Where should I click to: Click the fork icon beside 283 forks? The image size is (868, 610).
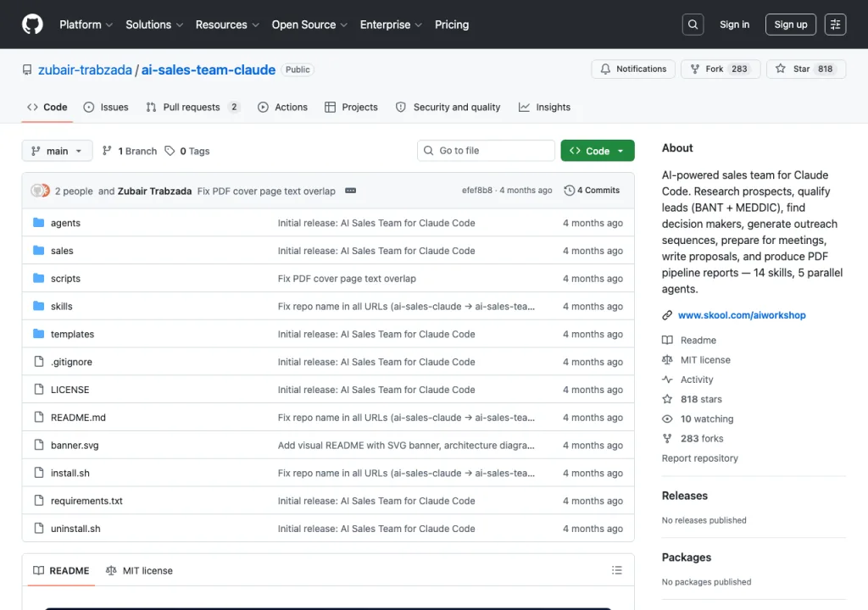(667, 438)
